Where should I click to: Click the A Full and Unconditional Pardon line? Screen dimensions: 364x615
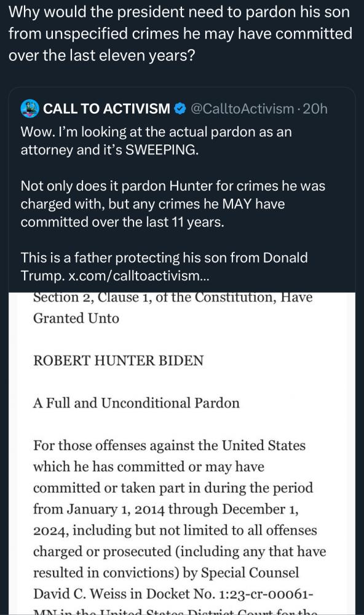pyautogui.click(x=136, y=403)
